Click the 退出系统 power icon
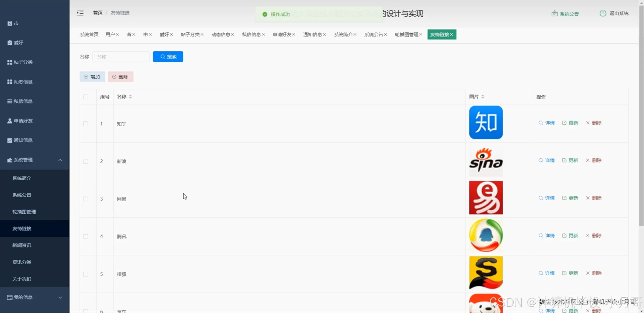 (x=603, y=14)
